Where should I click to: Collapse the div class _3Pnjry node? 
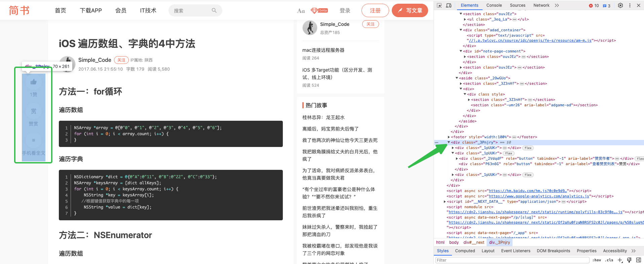tap(449, 142)
